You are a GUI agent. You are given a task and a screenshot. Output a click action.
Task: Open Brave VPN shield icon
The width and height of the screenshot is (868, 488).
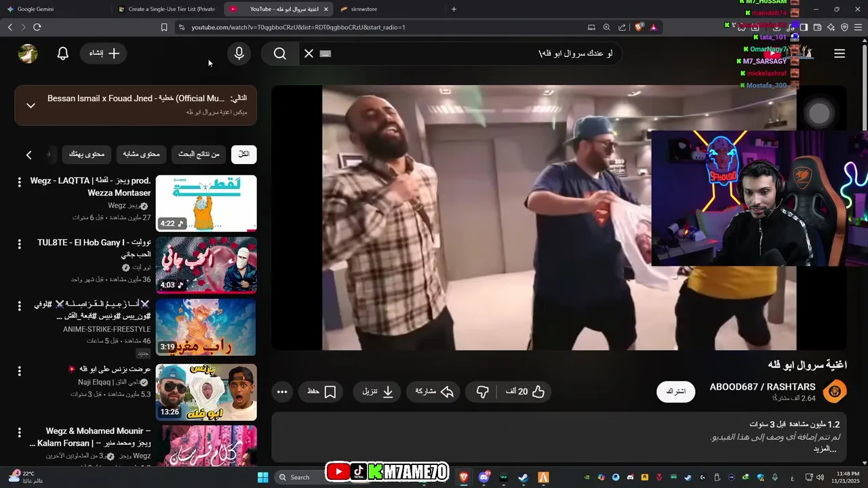pyautogui.click(x=844, y=27)
